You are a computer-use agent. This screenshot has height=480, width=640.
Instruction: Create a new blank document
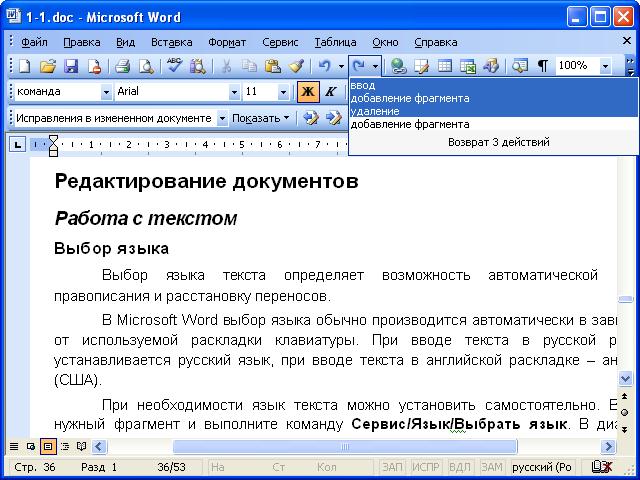24,66
